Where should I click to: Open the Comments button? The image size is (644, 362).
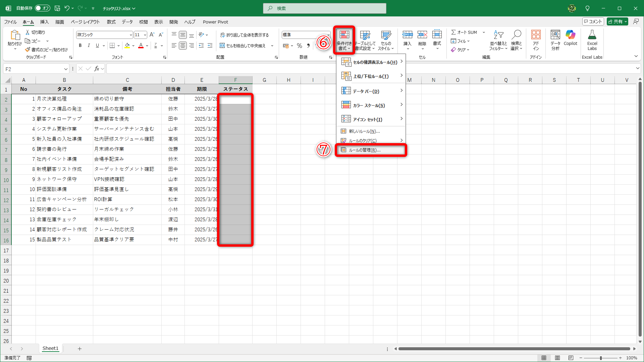tap(593, 21)
